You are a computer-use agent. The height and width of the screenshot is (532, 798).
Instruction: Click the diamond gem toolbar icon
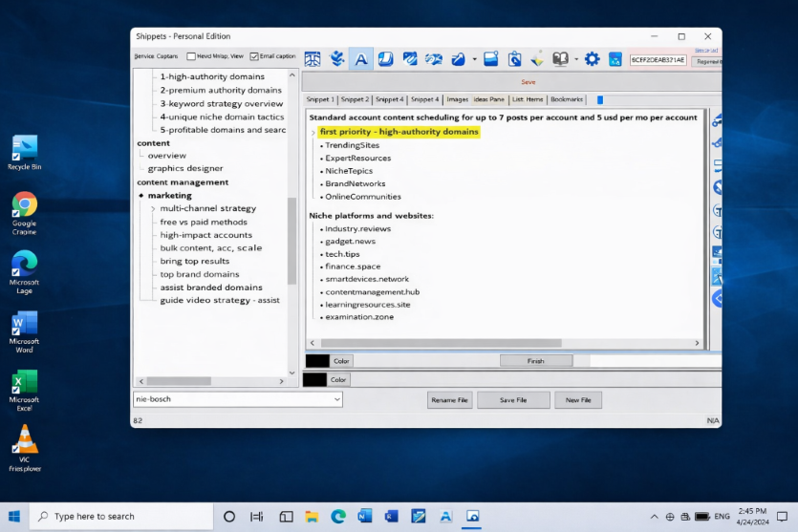click(x=537, y=59)
